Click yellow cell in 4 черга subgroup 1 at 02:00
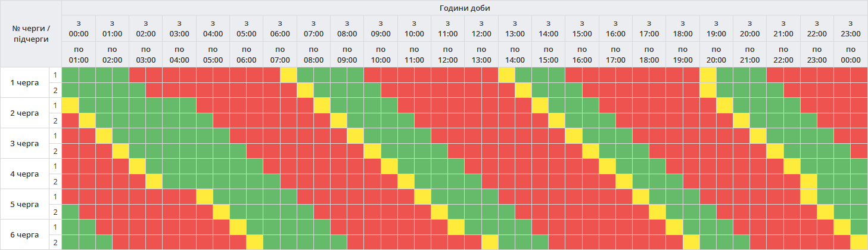Image resolution: width=868 pixels, height=250 pixels. pos(137,166)
